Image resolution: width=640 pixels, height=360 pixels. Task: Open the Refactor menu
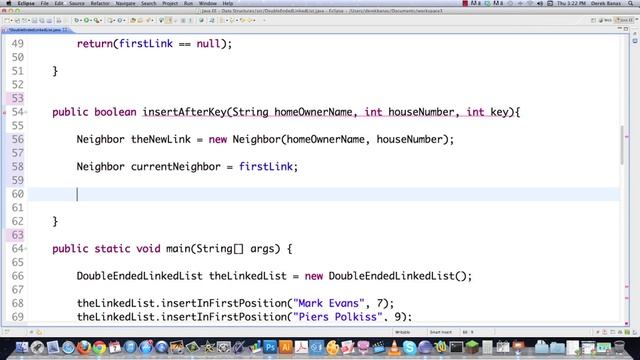pos(100,3)
